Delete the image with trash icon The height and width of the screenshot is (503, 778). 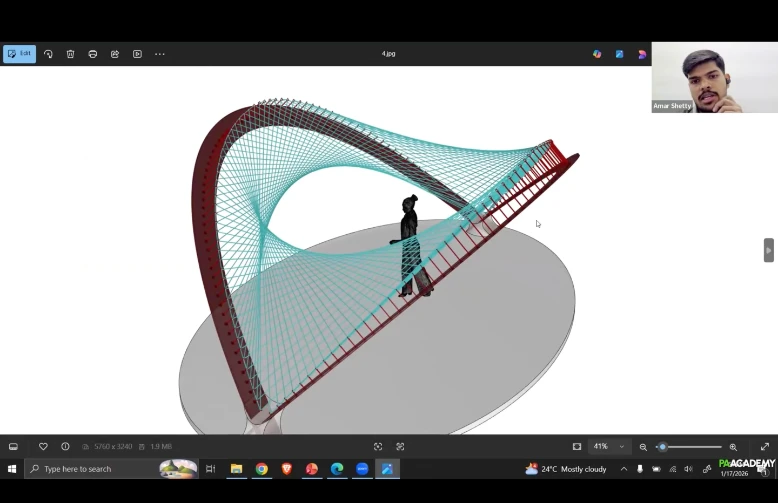coord(70,54)
